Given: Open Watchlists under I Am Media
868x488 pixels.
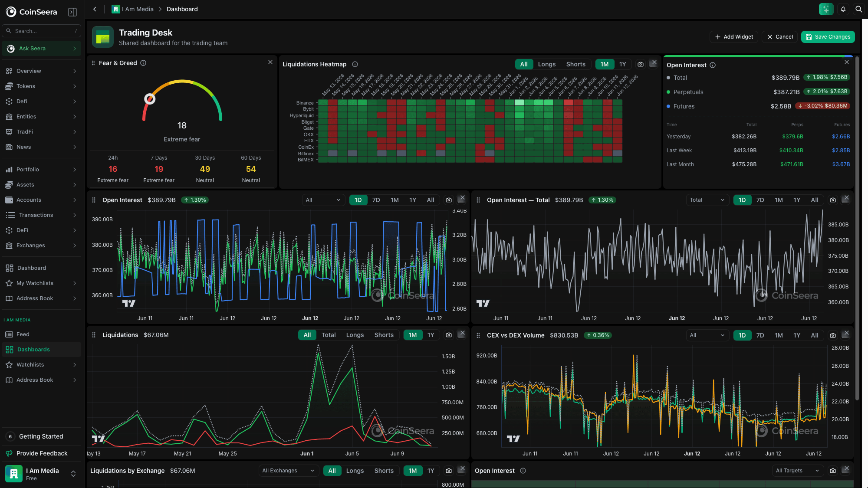Looking at the screenshot, I should tap(41, 365).
